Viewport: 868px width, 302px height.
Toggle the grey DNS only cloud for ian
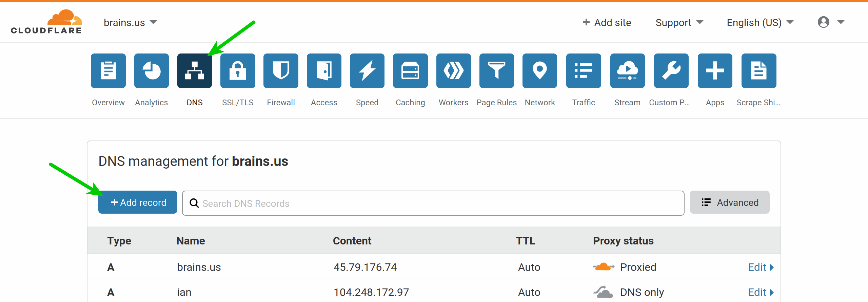pyautogui.click(x=603, y=292)
